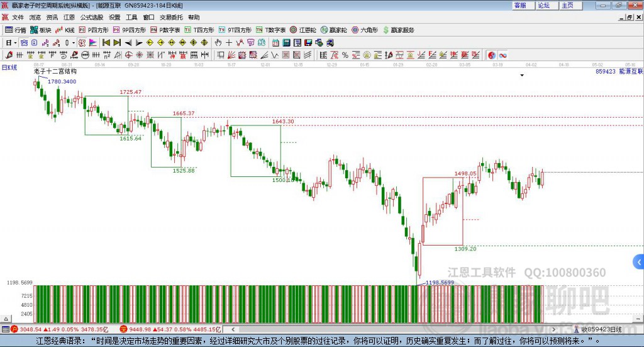Select the zigzag wave line tool
Screen dimensions: 644x347
pyautogui.click(x=275, y=55)
